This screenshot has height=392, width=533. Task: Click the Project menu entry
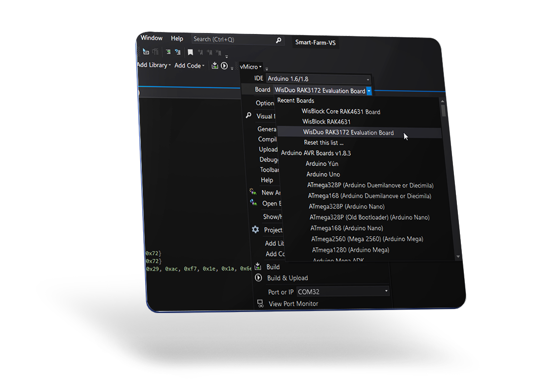click(273, 230)
